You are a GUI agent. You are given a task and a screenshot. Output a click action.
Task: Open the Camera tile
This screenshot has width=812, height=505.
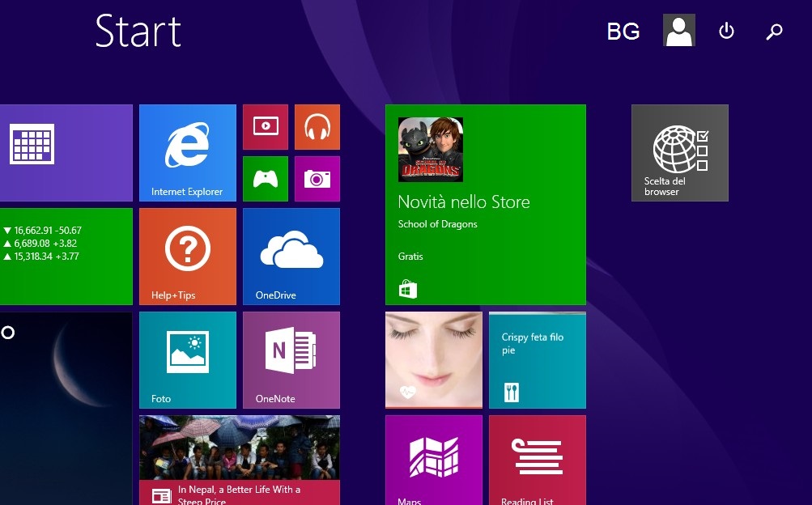317,179
